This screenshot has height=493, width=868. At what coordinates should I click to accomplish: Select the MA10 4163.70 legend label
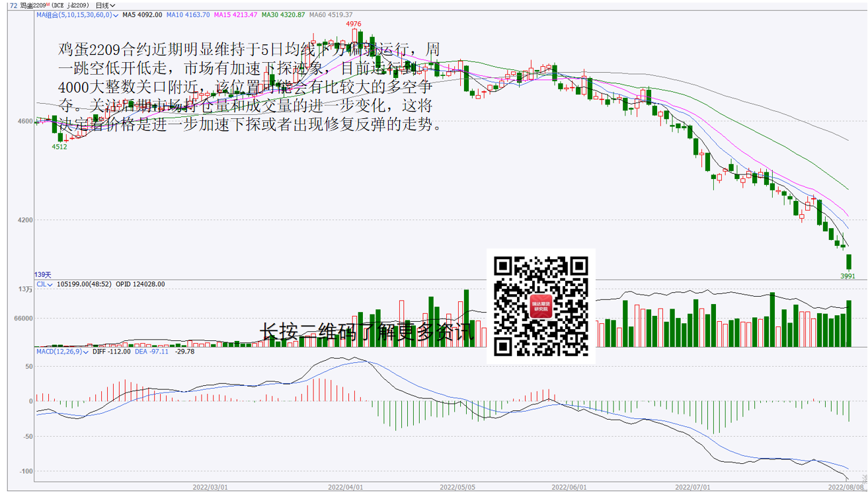coord(188,15)
